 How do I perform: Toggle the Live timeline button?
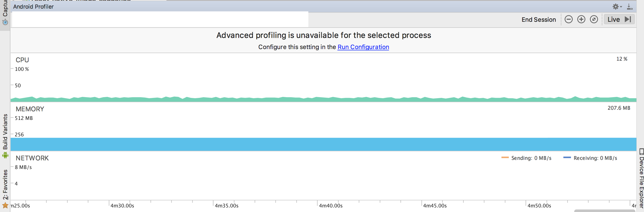point(619,19)
